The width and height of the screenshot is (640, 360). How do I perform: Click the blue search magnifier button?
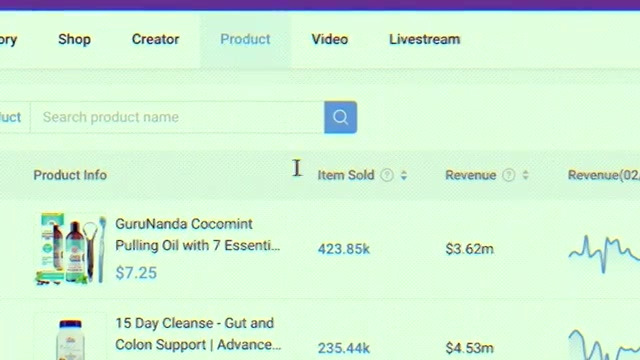coord(340,117)
